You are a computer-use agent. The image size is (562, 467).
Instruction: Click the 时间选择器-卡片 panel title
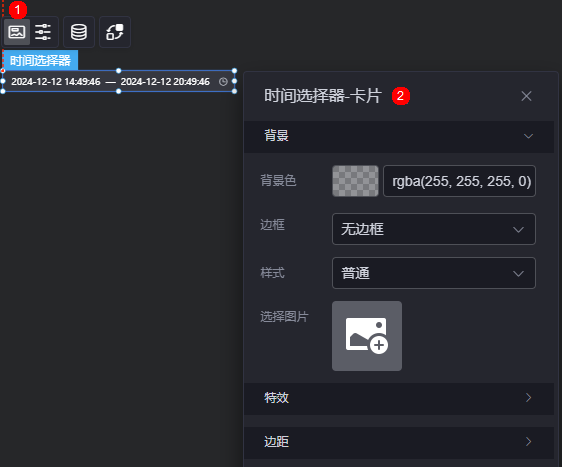323,96
